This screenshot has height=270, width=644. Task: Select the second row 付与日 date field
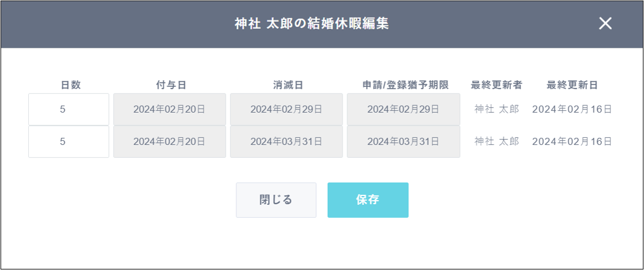click(x=169, y=141)
